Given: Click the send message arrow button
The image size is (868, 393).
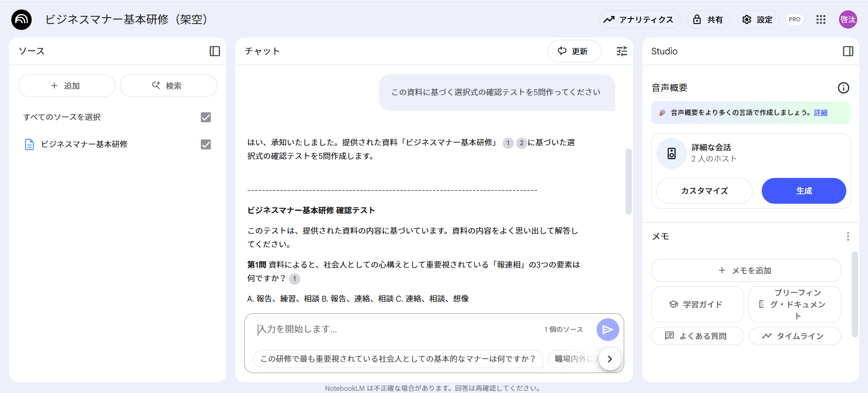Looking at the screenshot, I should coord(607,330).
